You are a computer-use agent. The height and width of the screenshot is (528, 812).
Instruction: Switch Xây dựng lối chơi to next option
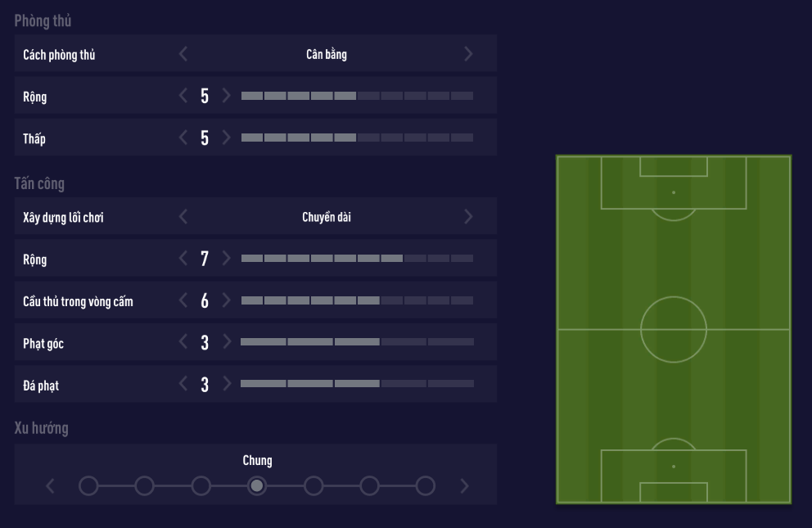click(x=468, y=217)
